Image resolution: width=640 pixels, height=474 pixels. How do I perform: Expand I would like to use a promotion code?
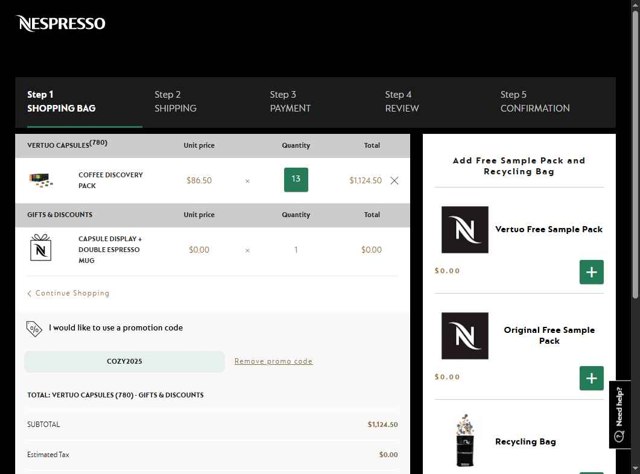[x=116, y=328]
